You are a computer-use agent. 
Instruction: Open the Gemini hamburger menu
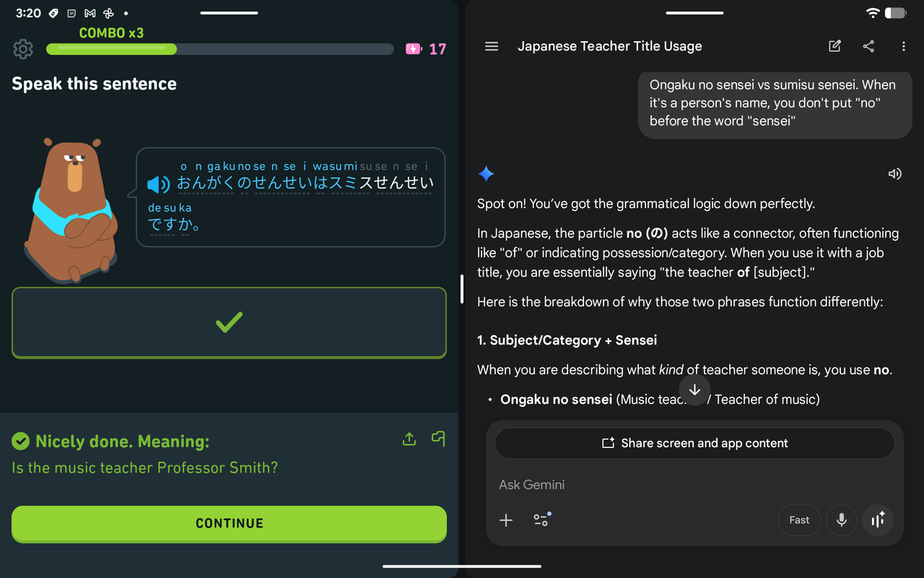point(492,46)
